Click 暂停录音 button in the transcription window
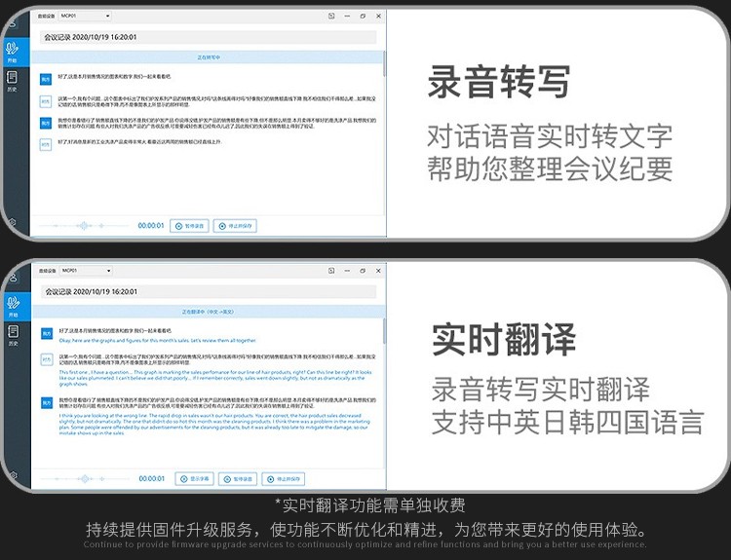Image resolution: width=731 pixels, height=560 pixels. tap(190, 226)
